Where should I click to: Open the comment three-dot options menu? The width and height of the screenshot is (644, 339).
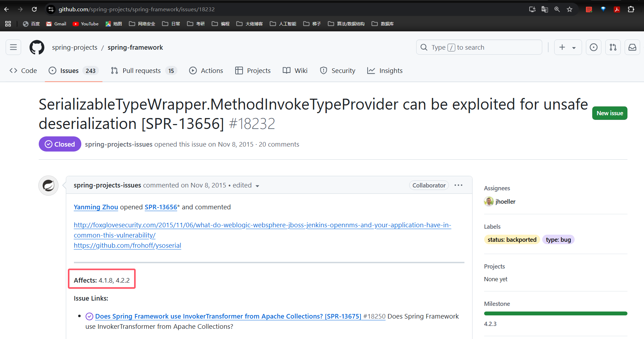(x=458, y=185)
